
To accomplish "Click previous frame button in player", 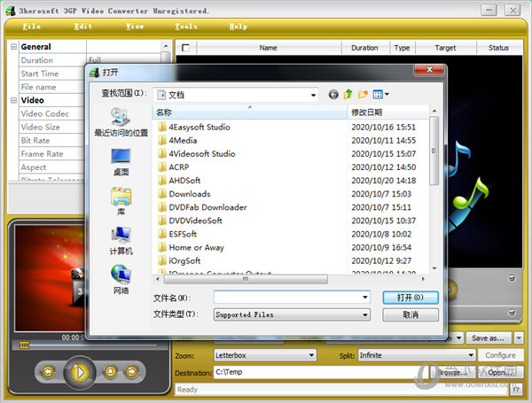I will 48,372.
